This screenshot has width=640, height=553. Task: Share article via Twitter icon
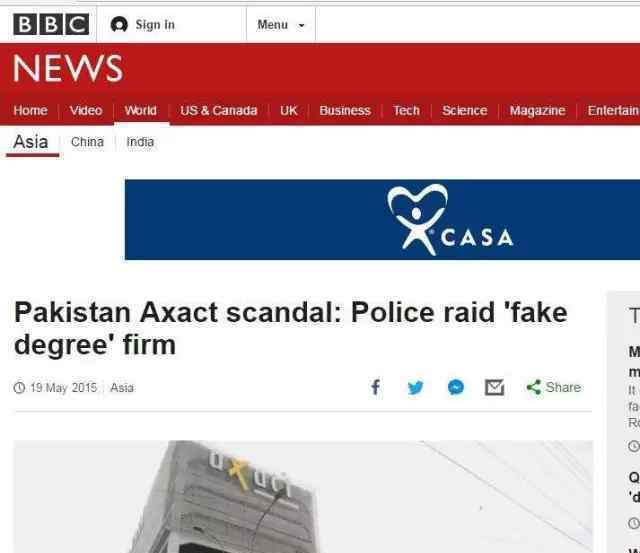click(x=416, y=387)
